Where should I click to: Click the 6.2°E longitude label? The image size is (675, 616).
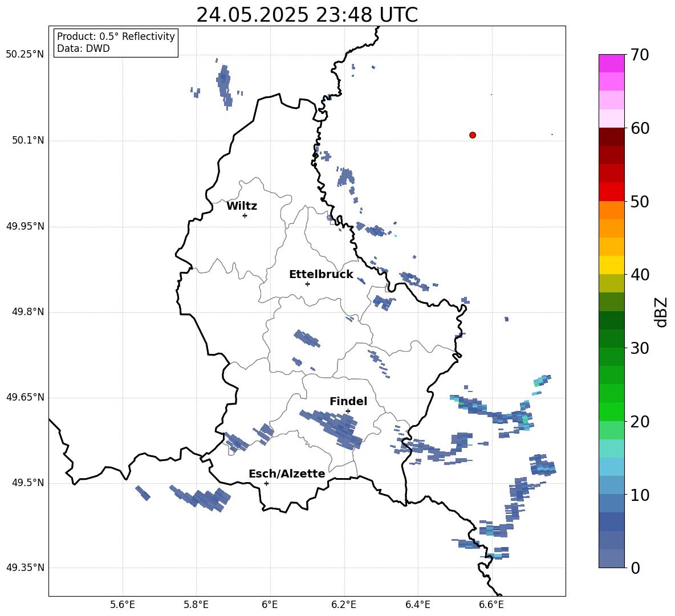coord(344,605)
